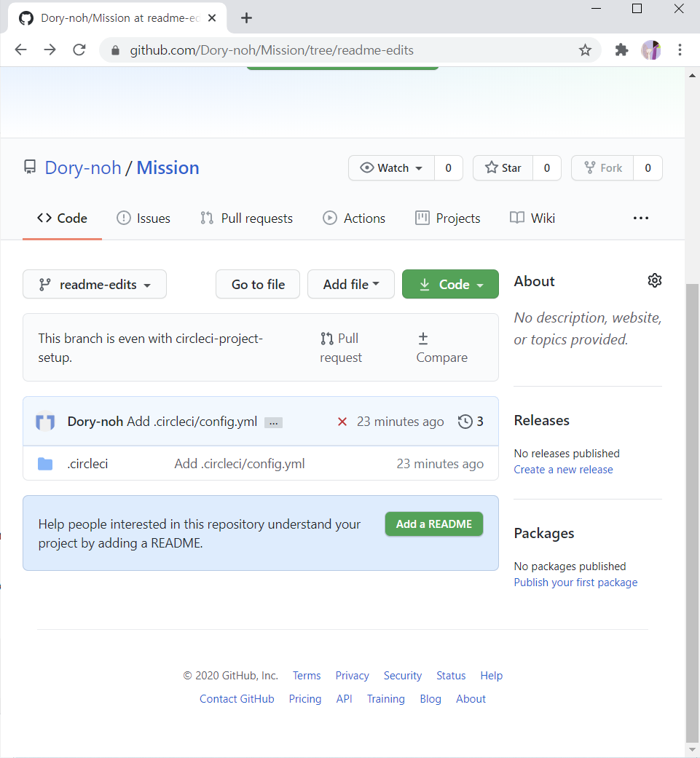The height and width of the screenshot is (758, 700).
Task: Click the Dory-noh commit author avatar
Action: (x=45, y=422)
